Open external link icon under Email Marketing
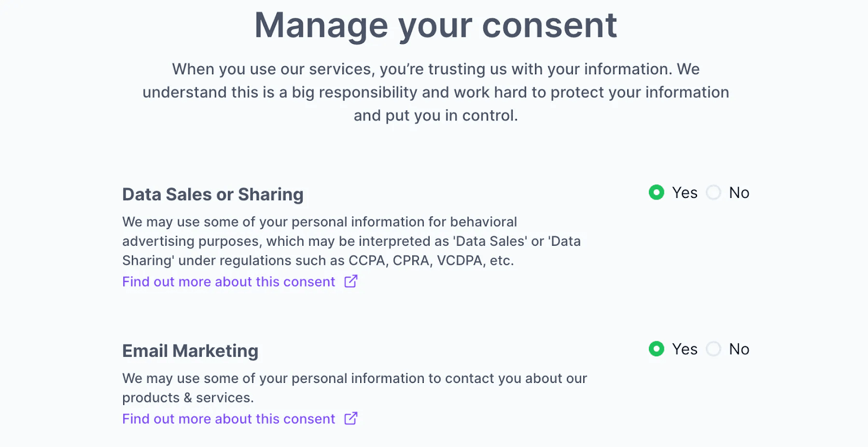This screenshot has width=868, height=447. tap(351, 418)
